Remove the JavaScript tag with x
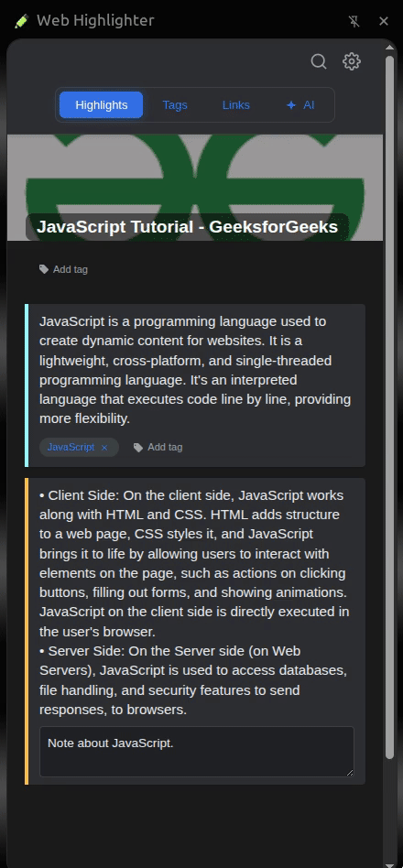This screenshot has height=868, width=403. coord(104,448)
